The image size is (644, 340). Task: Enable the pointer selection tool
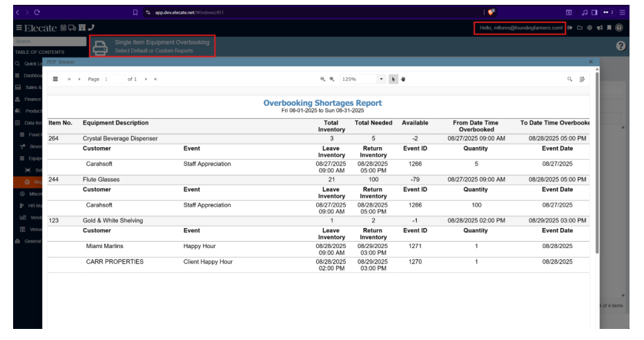393,79
